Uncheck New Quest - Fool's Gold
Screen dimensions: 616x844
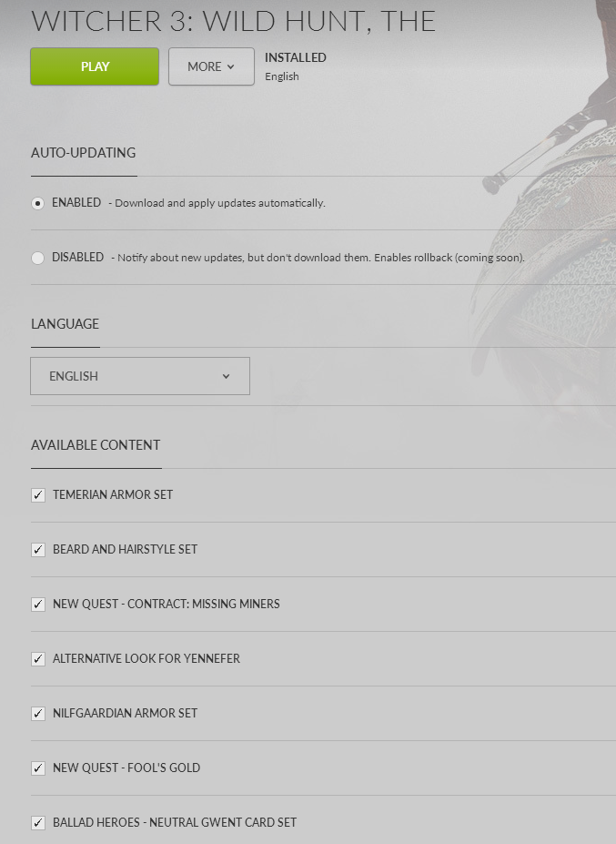point(38,768)
